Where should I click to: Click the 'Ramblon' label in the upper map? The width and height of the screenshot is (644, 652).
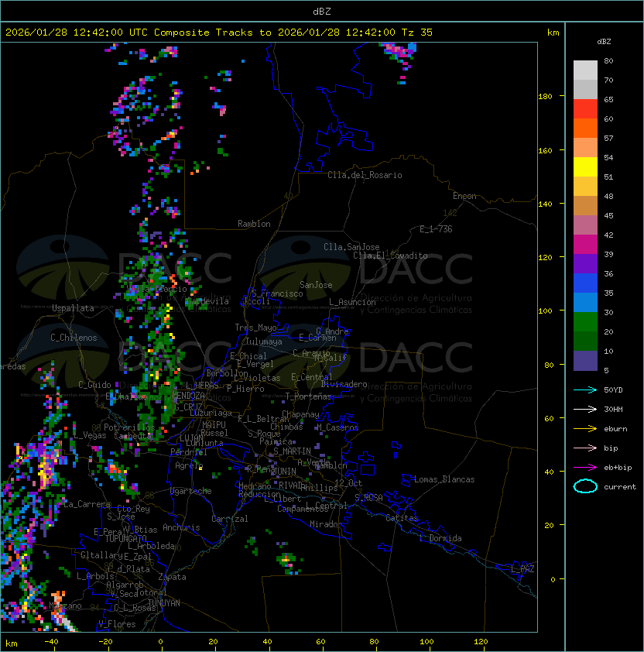click(254, 224)
